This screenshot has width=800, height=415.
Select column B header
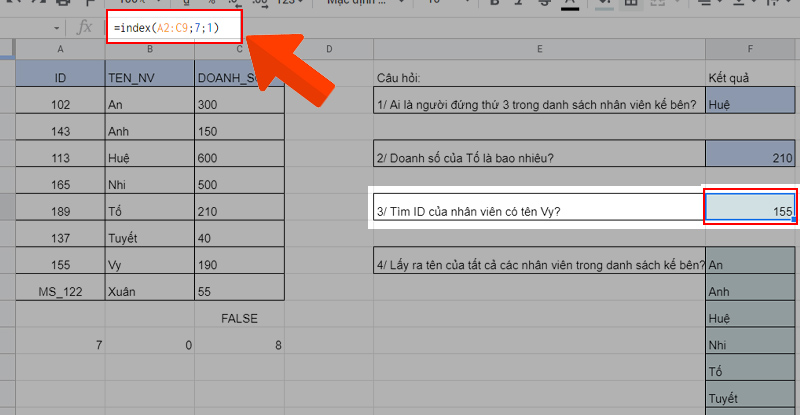click(x=149, y=50)
